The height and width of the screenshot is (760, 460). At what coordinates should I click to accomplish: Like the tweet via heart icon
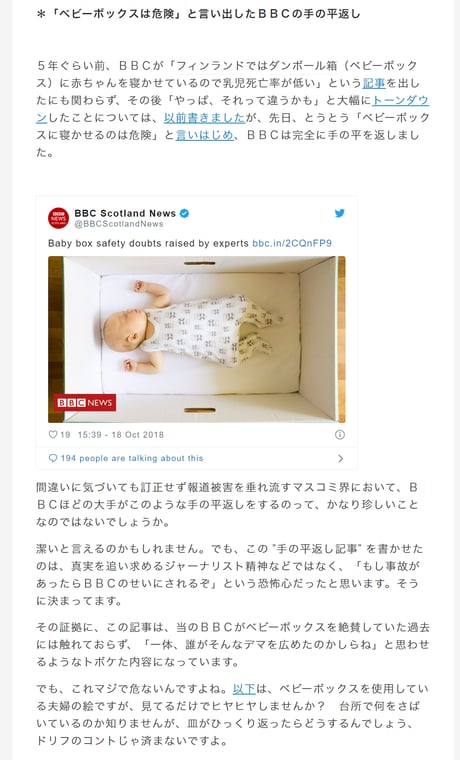[53, 435]
